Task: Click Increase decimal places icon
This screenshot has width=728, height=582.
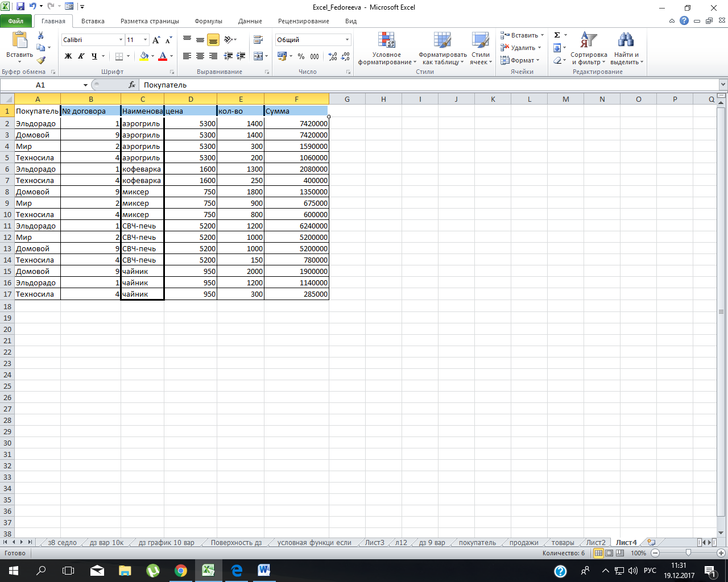Action: point(333,56)
